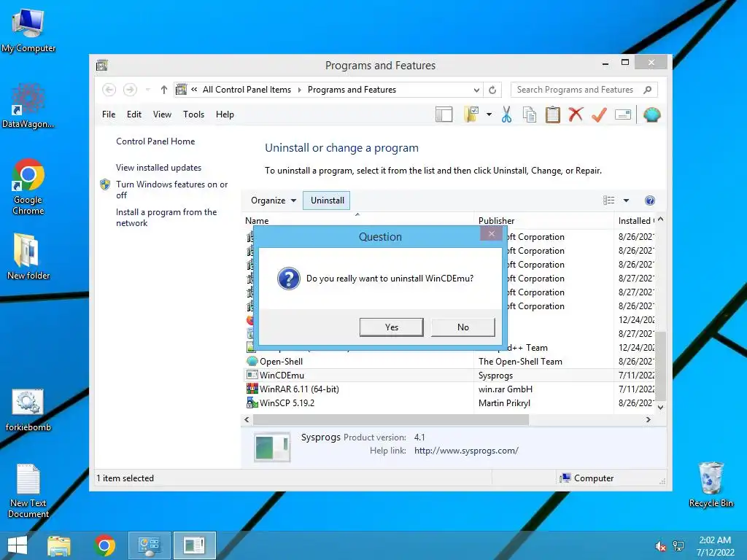Open File Explorer from the taskbar
The image size is (747, 560).
[58, 545]
